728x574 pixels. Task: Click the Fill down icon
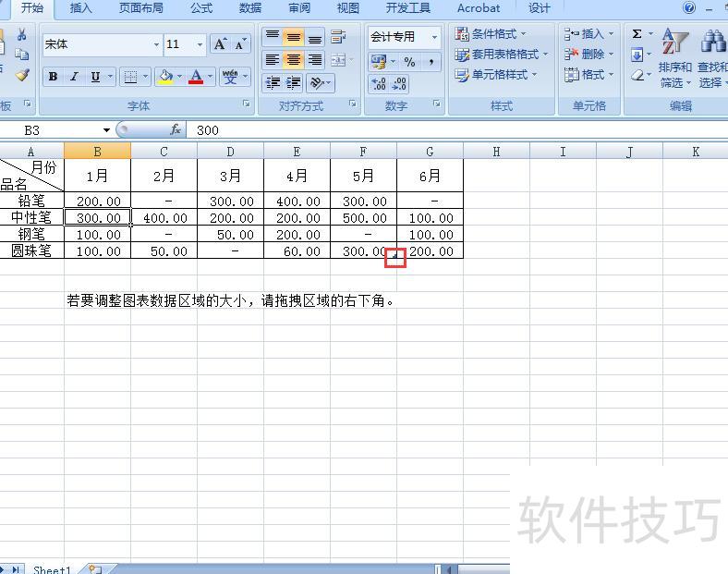click(x=637, y=55)
